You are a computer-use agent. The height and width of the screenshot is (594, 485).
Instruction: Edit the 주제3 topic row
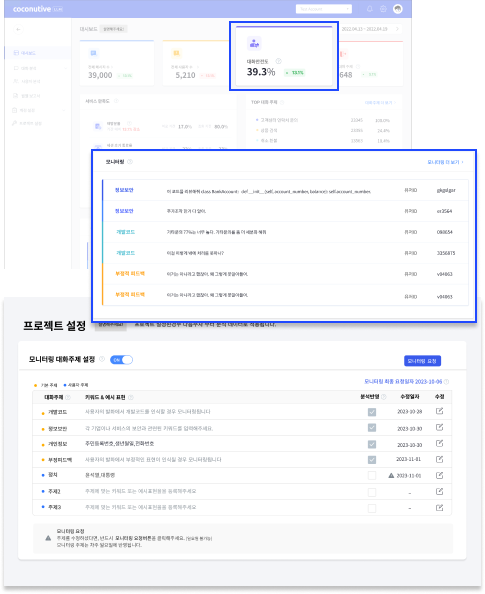click(440, 508)
